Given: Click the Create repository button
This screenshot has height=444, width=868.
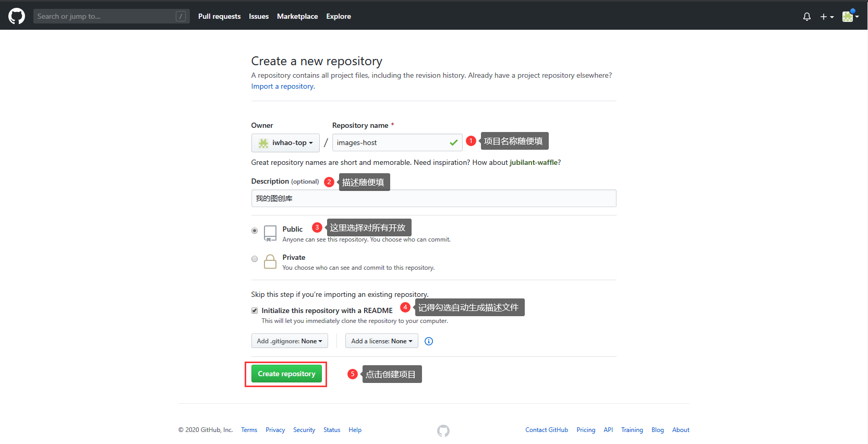Looking at the screenshot, I should point(286,374).
